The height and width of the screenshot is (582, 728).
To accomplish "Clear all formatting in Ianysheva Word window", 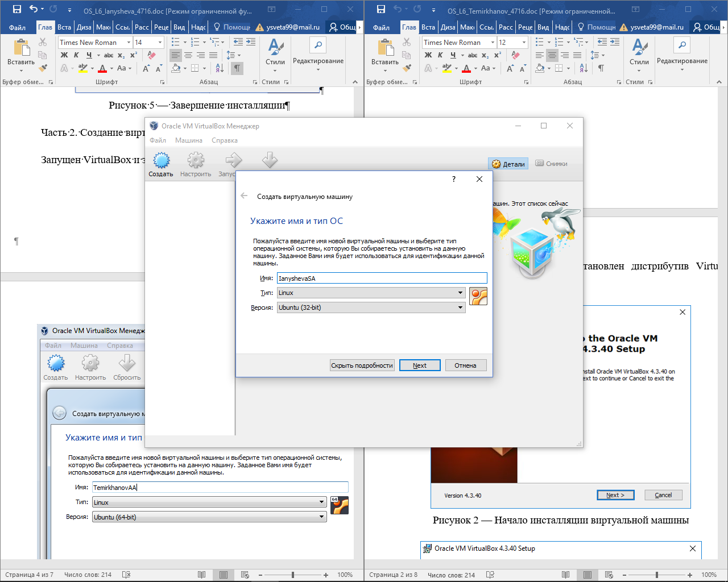I will pos(151,55).
